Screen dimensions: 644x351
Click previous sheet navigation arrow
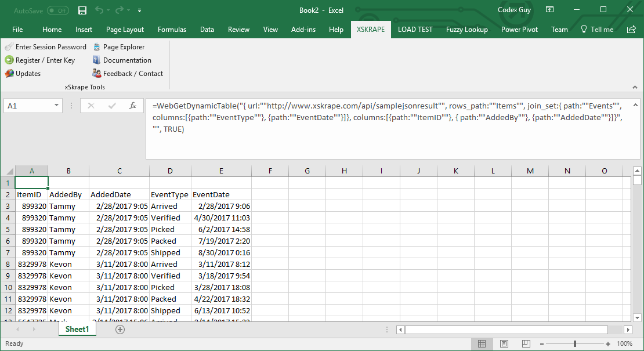(17, 329)
